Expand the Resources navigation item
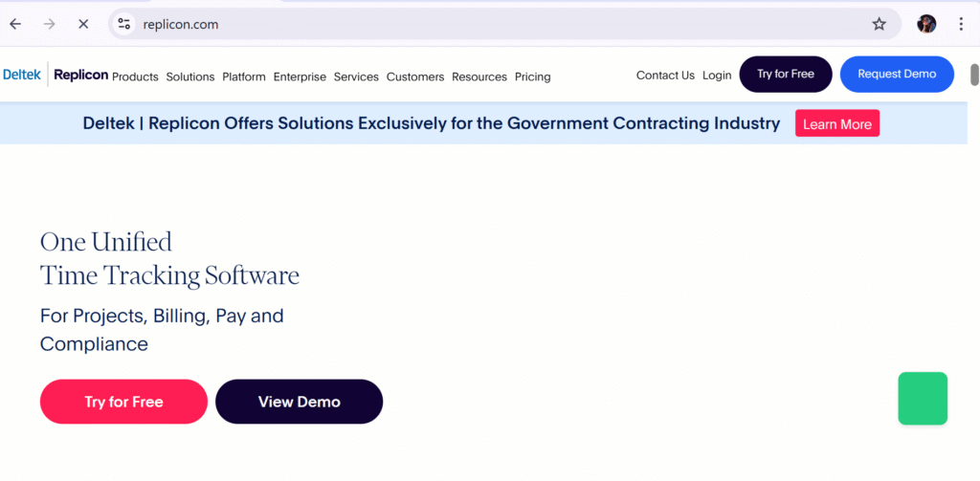Image resolution: width=980 pixels, height=481 pixels. [479, 77]
